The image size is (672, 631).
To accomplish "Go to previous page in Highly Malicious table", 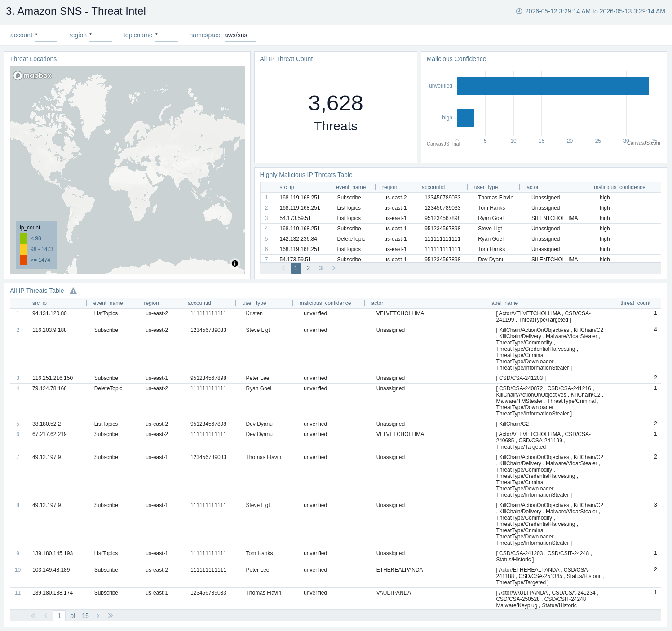I will click(x=283, y=268).
